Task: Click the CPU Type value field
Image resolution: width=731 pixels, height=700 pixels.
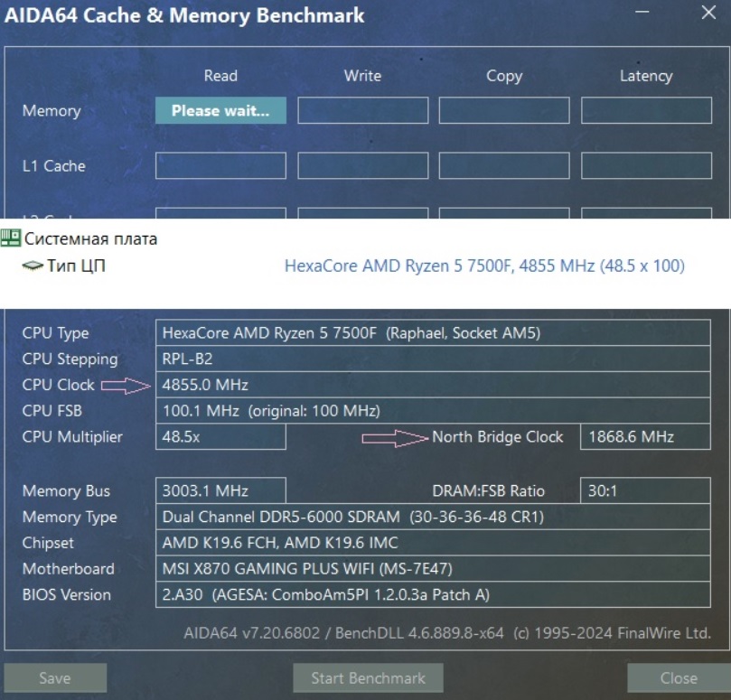Action: click(x=433, y=332)
